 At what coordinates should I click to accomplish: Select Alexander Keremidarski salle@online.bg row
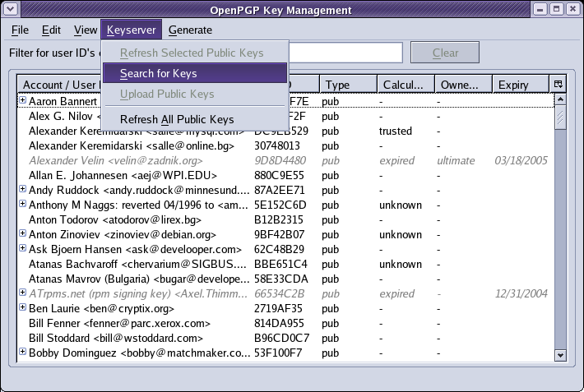pos(285,146)
